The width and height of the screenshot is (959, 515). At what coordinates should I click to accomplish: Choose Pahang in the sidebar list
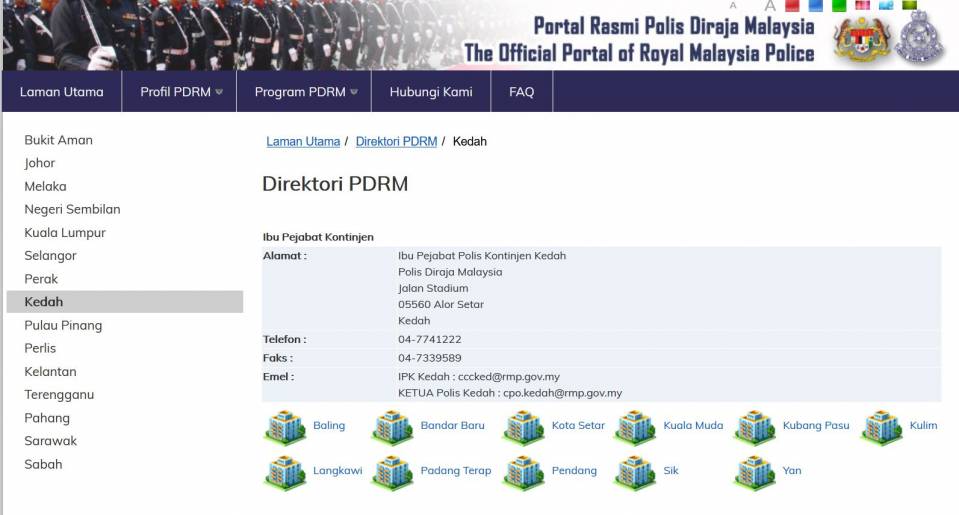click(x=47, y=418)
